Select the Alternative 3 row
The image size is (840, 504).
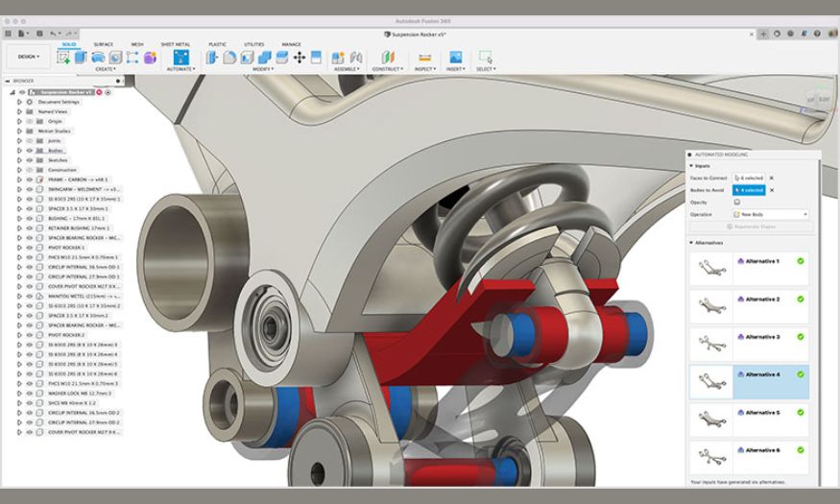[749, 344]
